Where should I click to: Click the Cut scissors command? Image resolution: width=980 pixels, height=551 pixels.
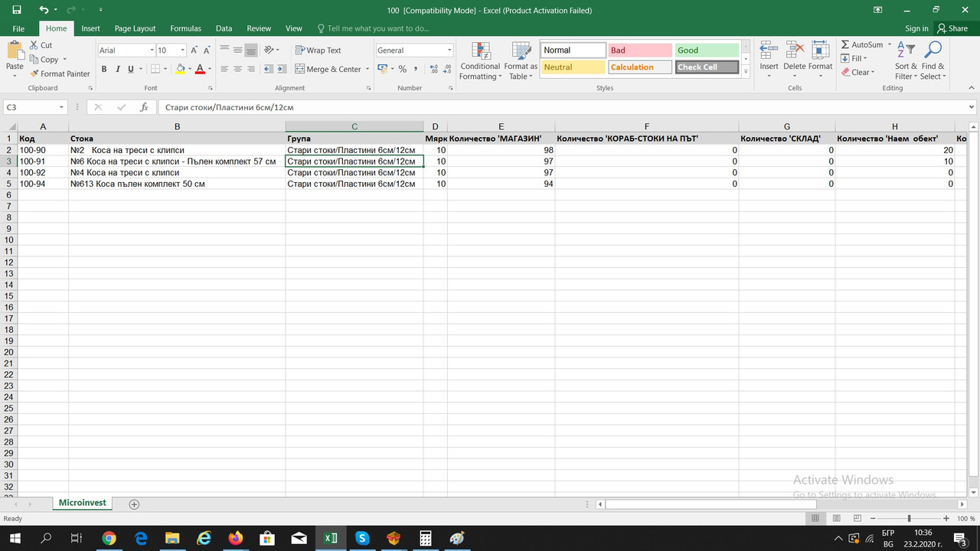coord(41,45)
